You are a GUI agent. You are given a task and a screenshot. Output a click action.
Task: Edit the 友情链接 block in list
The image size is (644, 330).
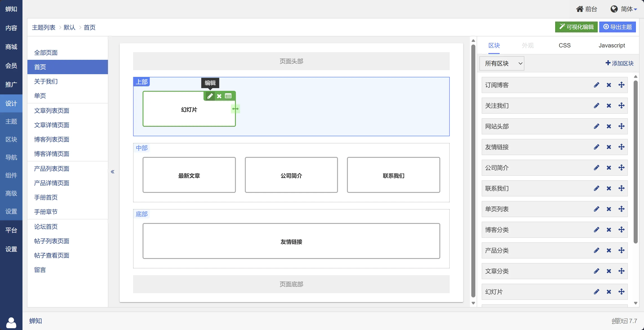(x=597, y=147)
